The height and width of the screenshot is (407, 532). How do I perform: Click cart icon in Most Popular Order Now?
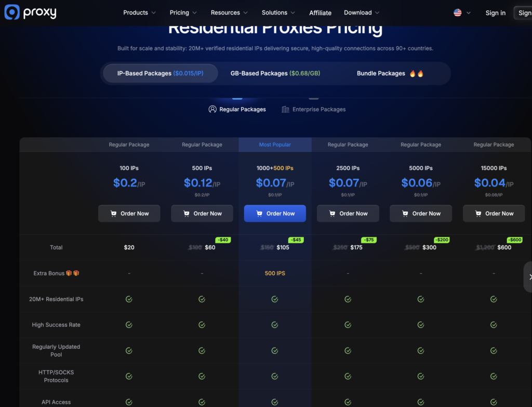click(x=259, y=214)
